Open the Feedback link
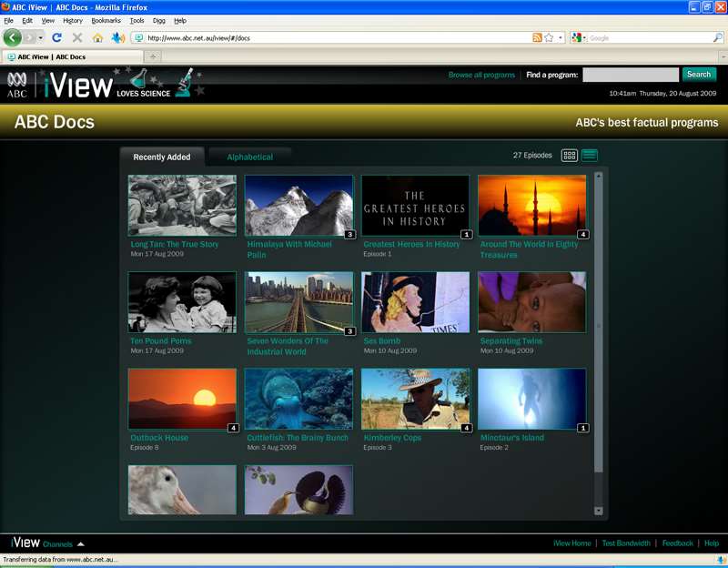The image size is (728, 568). click(677, 543)
